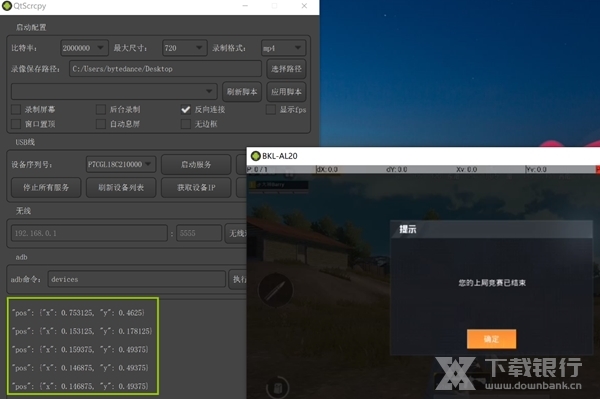Open the 录制格式 mp4 dropdown
Viewport: 600px width, 399px height.
pos(284,48)
